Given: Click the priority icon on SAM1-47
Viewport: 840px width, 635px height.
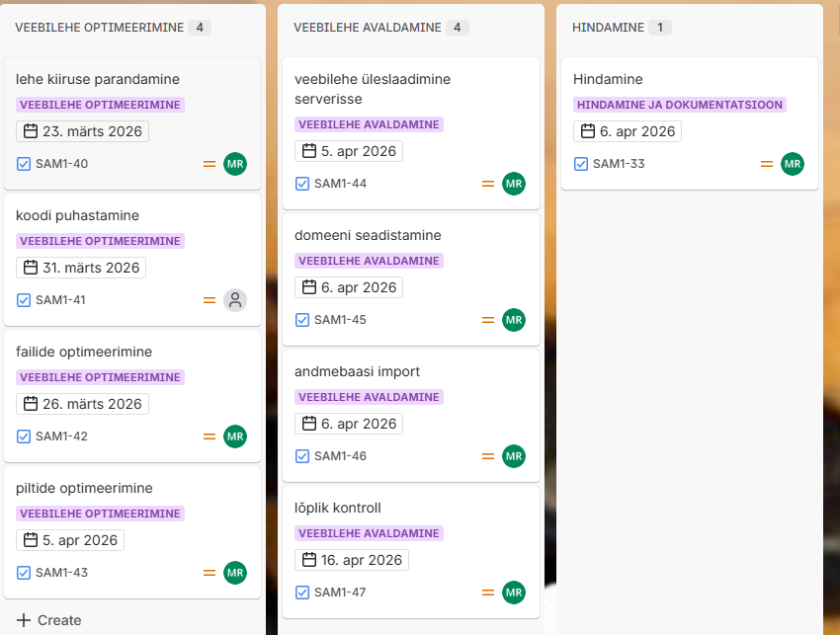Looking at the screenshot, I should pos(487,593).
